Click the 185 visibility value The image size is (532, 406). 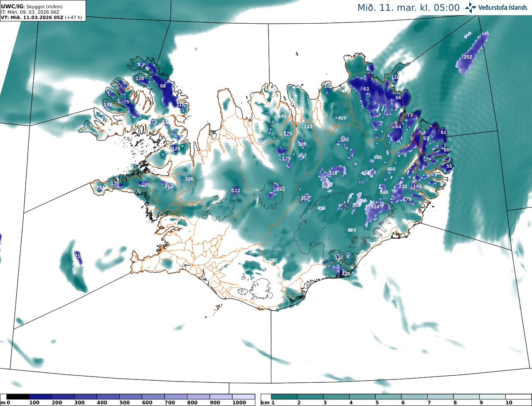[x=145, y=185]
